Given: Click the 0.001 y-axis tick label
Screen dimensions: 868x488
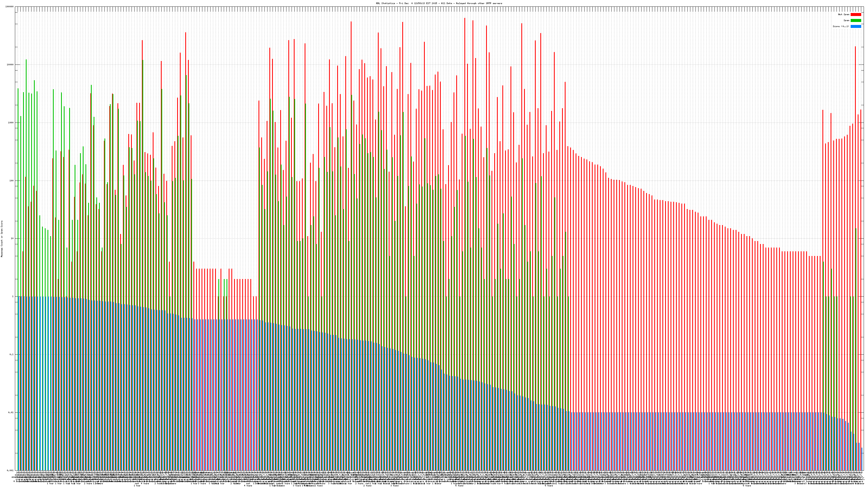Looking at the screenshot, I should click(x=11, y=470).
